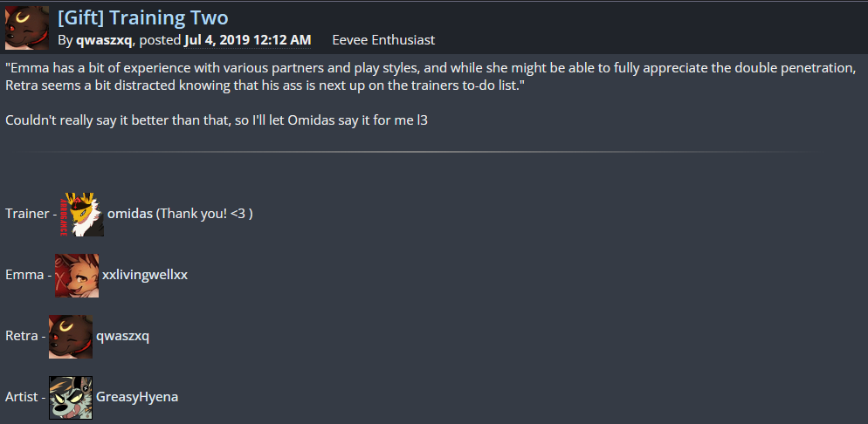Click the qwaszxq author link in the byline
This screenshot has height=424, width=868.
pyautogui.click(x=106, y=40)
